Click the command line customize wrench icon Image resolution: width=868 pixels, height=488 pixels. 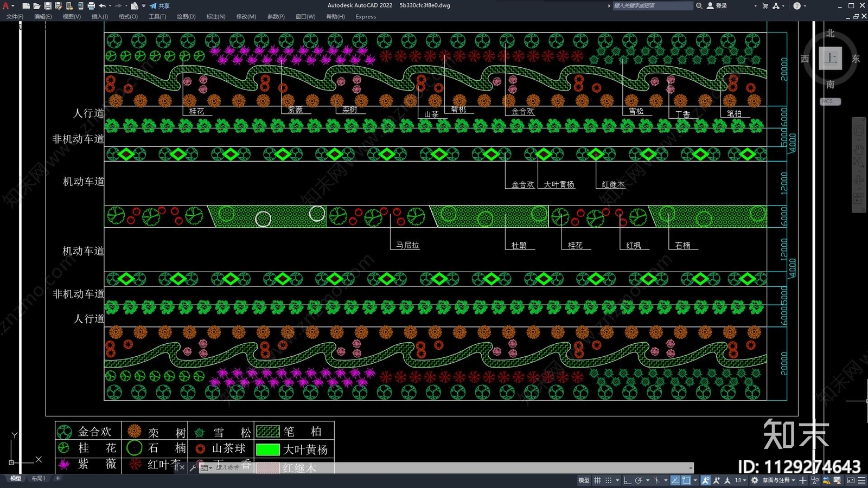[x=193, y=467]
